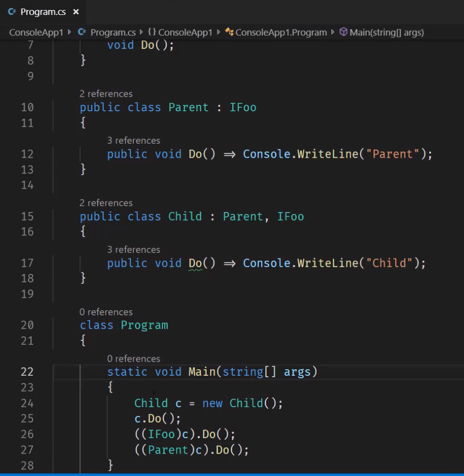464x476 pixels.
Task: Open "2 references" above class Parent
Action: pyautogui.click(x=106, y=94)
